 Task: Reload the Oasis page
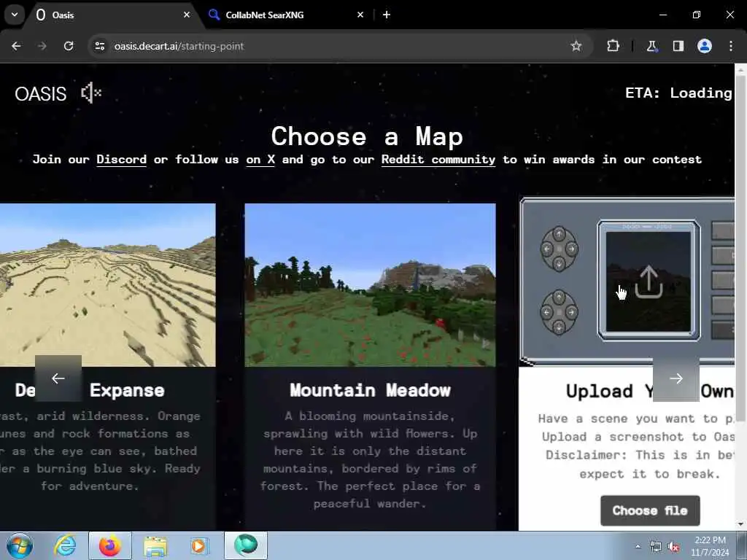[x=69, y=46]
